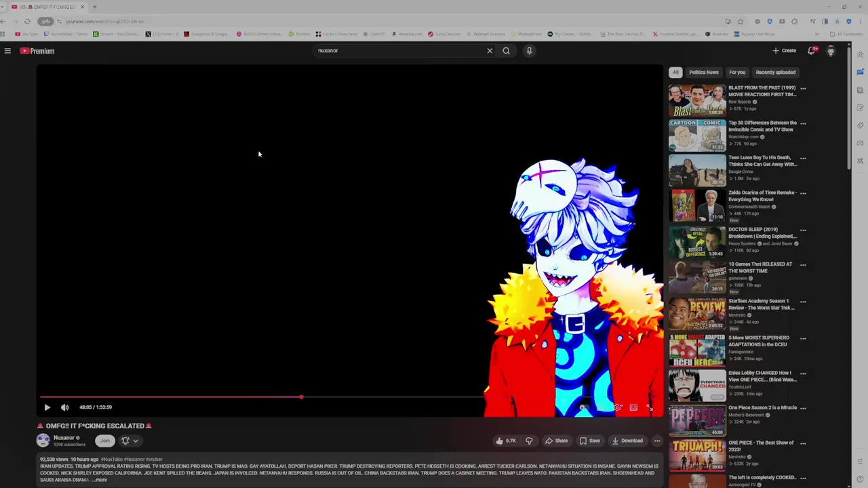Seek using the red progress bar handle
The height and width of the screenshot is (488, 868).
[x=301, y=397]
